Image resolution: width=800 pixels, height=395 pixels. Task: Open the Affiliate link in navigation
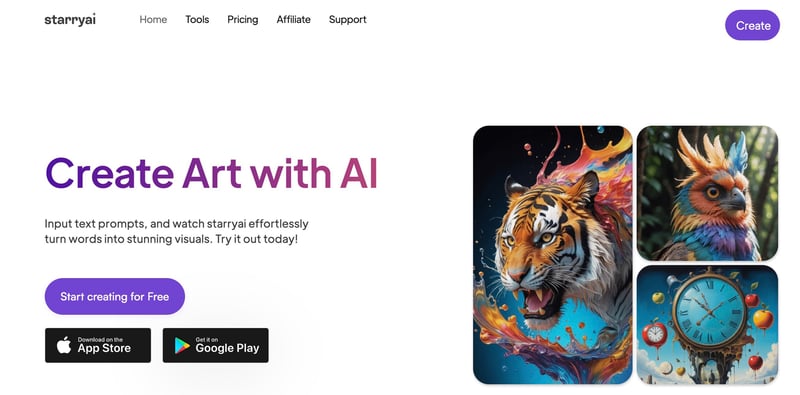[293, 19]
